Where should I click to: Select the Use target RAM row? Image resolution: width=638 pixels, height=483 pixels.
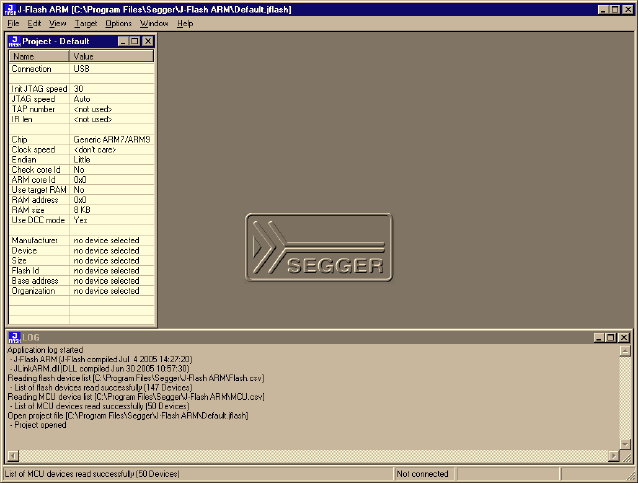click(x=82, y=190)
